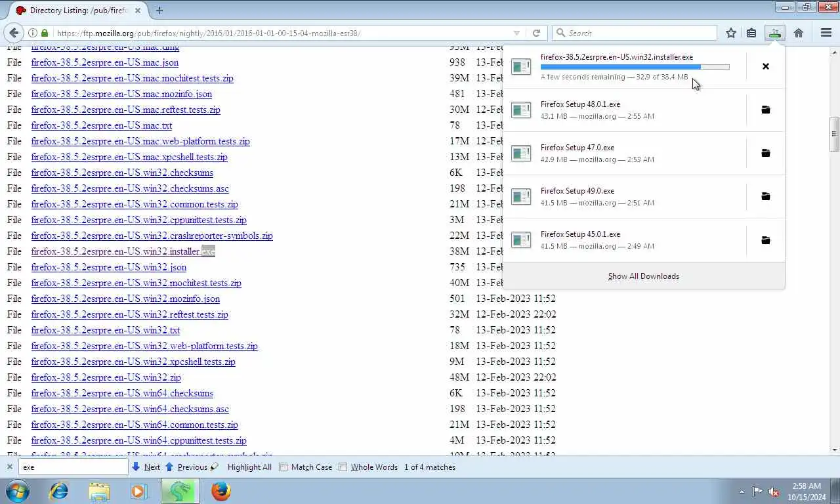Open folder for Firefox Setup 45.0.1.exe
The width and height of the screenshot is (840, 504).
(x=766, y=240)
